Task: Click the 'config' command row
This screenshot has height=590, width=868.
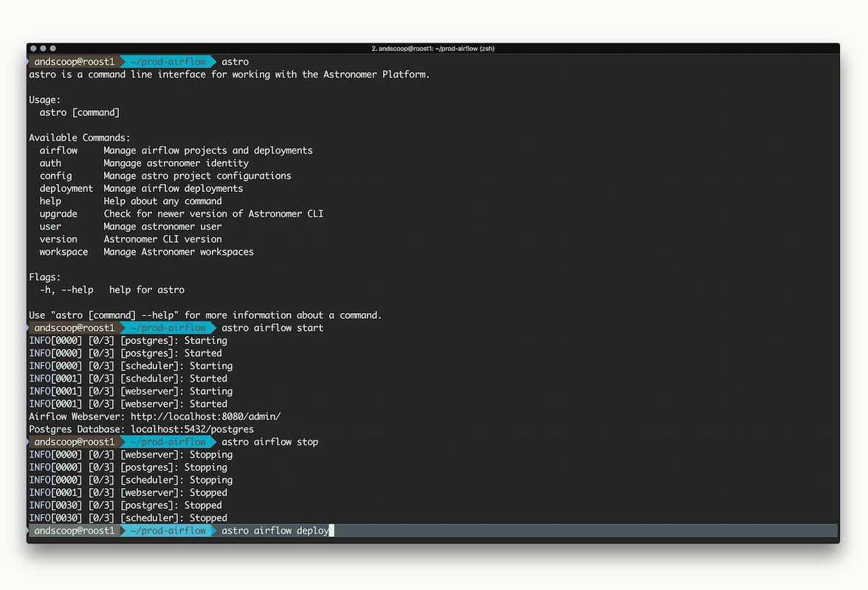Action: click(165, 176)
